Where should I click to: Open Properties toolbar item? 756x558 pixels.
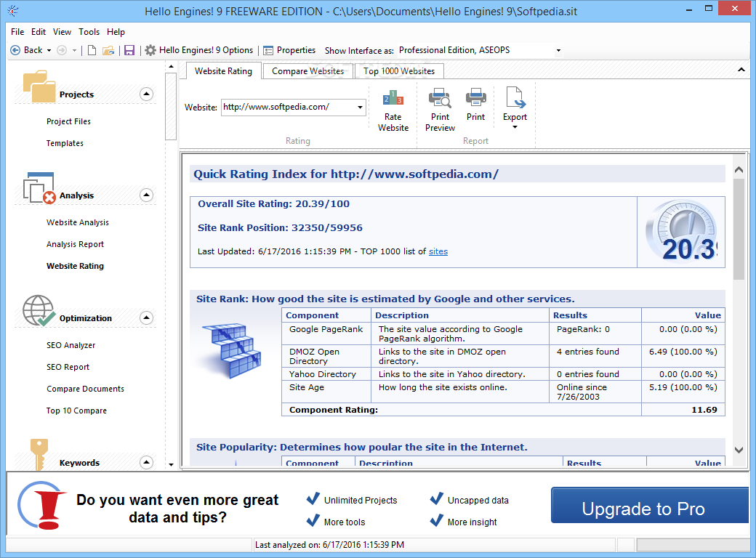[289, 50]
